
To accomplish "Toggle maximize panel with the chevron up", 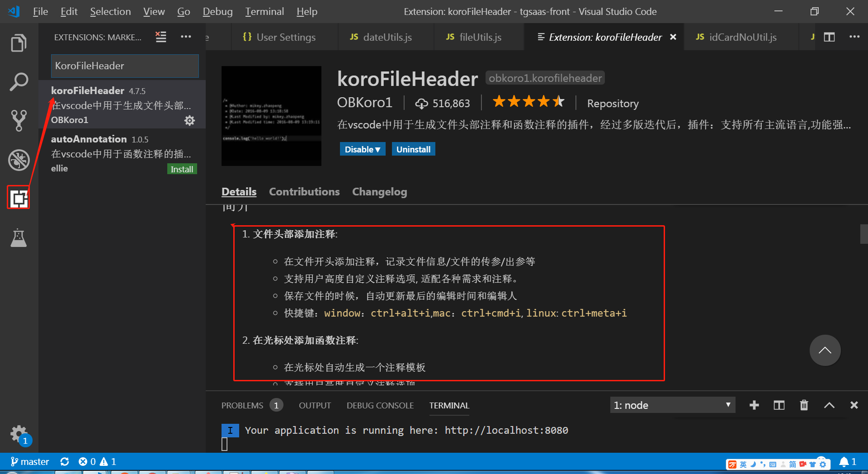I will pyautogui.click(x=829, y=405).
